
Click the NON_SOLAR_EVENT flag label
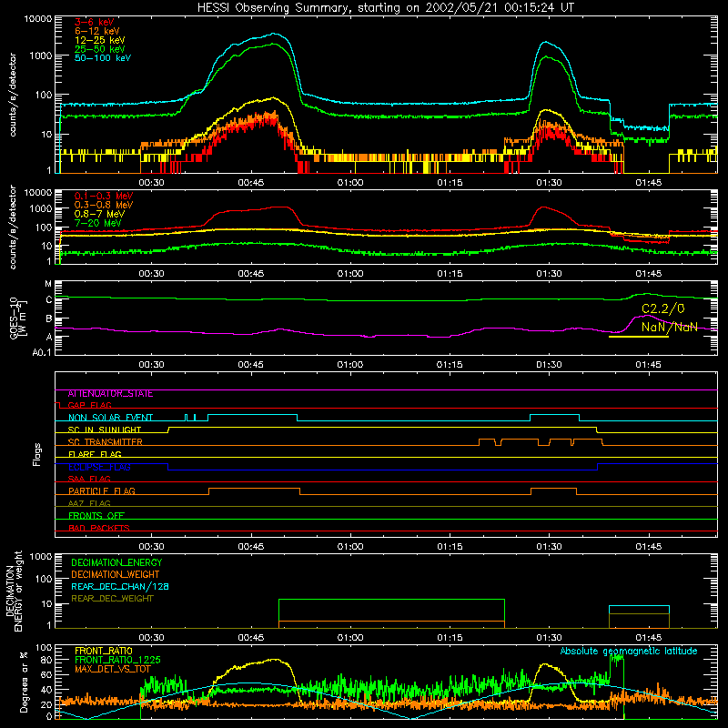[x=110, y=418]
